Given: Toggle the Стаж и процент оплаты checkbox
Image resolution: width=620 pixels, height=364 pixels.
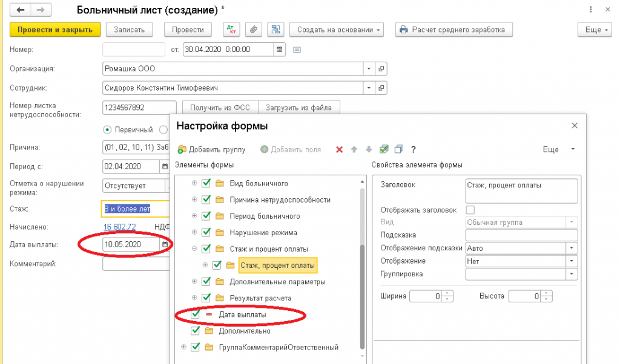Looking at the screenshot, I should click(206, 249).
